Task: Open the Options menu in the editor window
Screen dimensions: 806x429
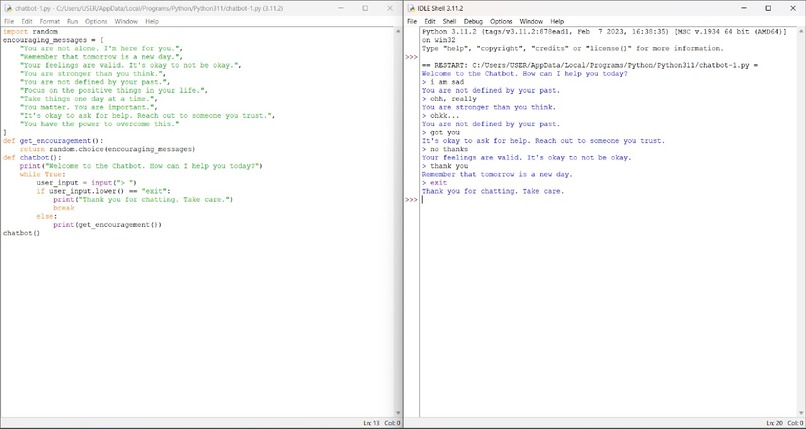Action: 96,22
